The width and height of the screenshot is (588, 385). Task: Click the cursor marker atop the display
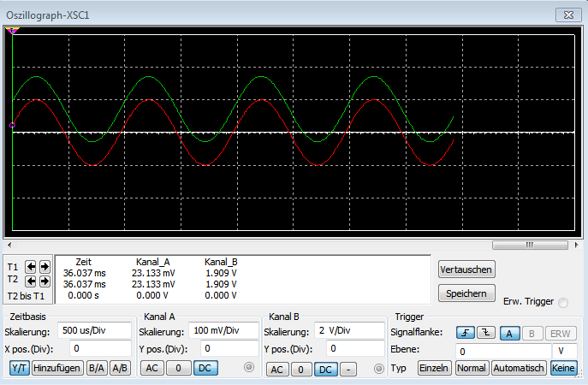(x=13, y=31)
